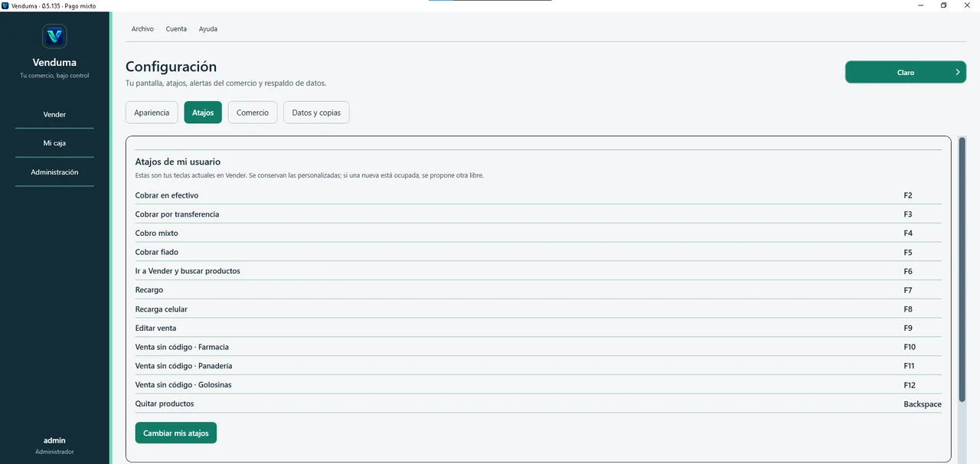
Task: Click Venta sin código · Farmacia row
Action: pyautogui.click(x=538, y=347)
